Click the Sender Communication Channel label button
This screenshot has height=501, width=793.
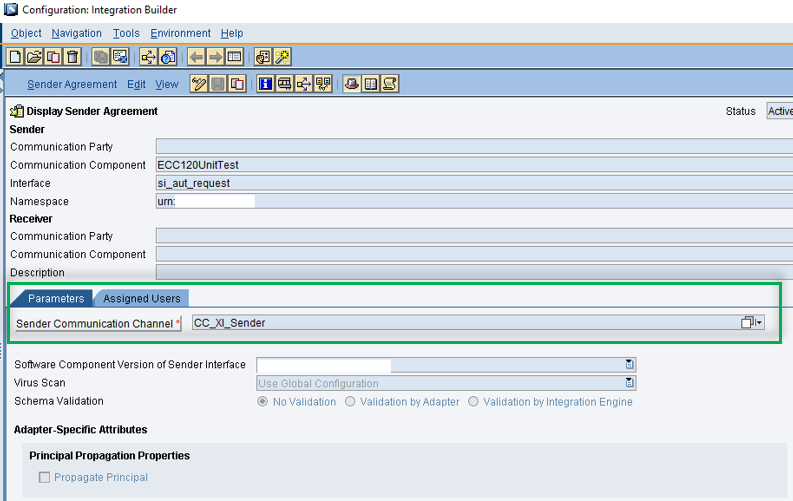point(98,324)
